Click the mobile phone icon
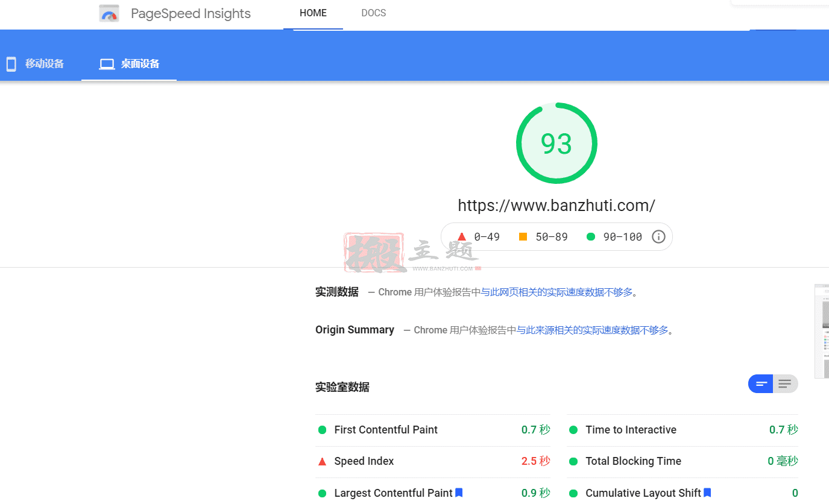The image size is (829, 504). (x=11, y=64)
